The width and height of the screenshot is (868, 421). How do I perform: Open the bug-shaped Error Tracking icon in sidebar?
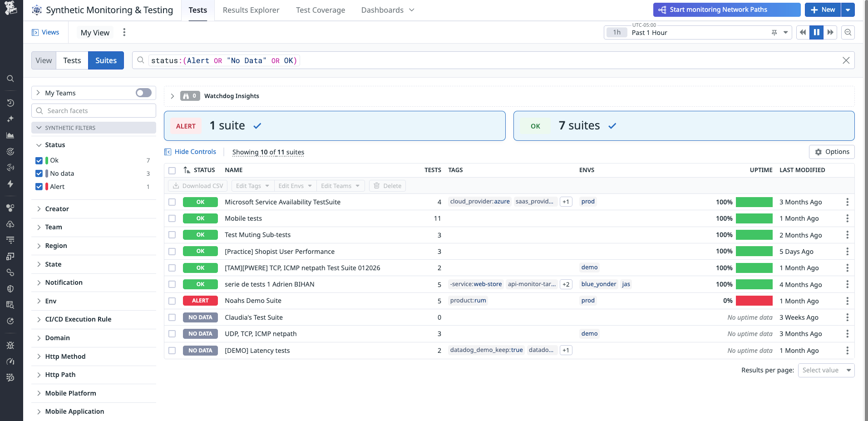10,345
